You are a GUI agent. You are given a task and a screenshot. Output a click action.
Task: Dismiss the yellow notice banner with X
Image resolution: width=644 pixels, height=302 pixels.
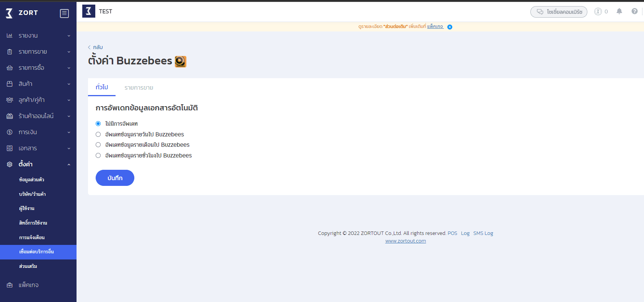click(x=450, y=27)
